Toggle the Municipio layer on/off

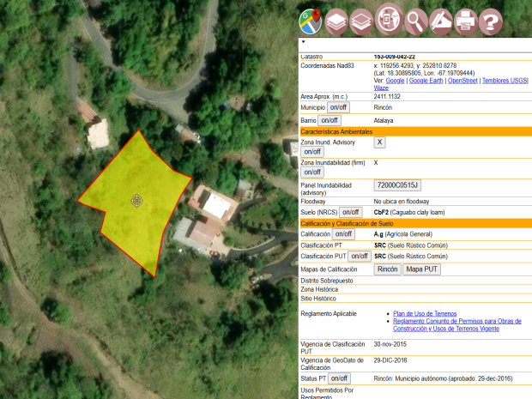339,108
